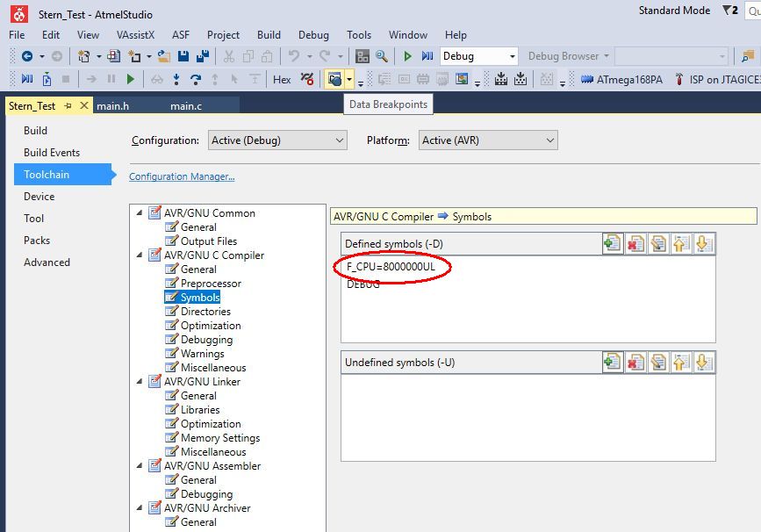The image size is (761, 532).
Task: Select Warnings in the compiler tree
Action: click(x=203, y=354)
